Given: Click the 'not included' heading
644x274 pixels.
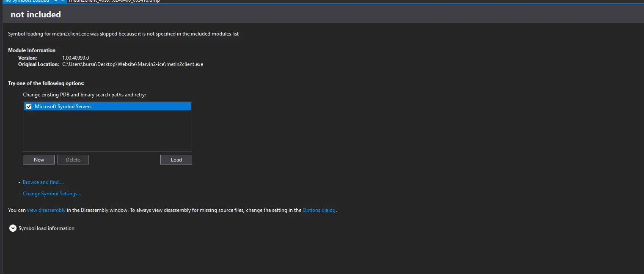Looking at the screenshot, I should point(36,14).
